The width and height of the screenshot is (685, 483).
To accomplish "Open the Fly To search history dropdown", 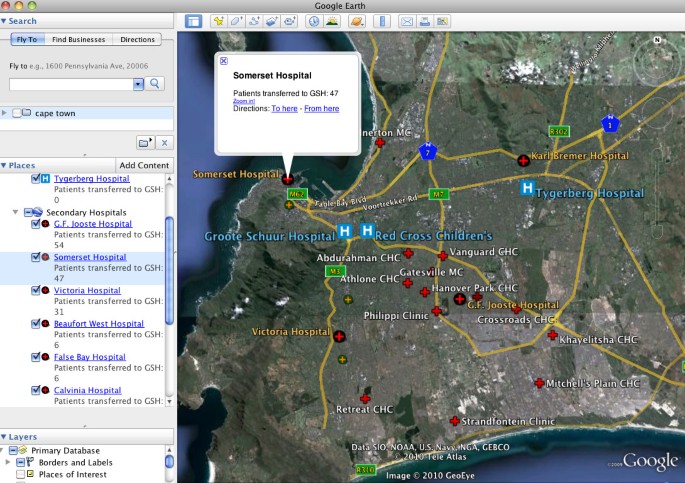I will (x=138, y=84).
